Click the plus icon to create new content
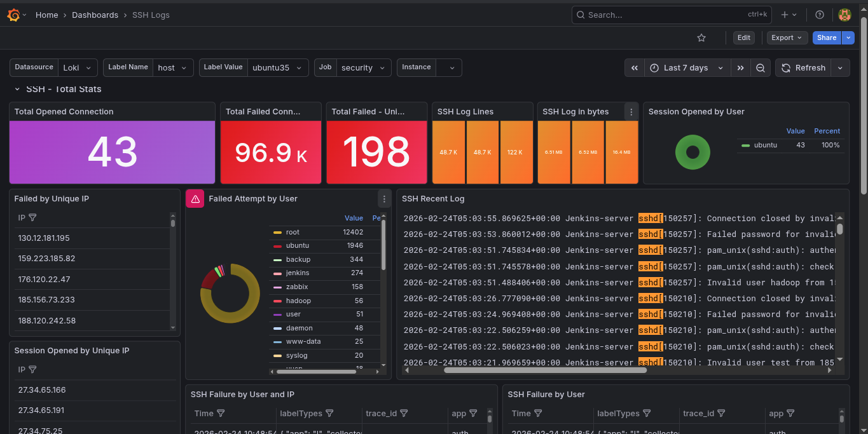 [785, 15]
